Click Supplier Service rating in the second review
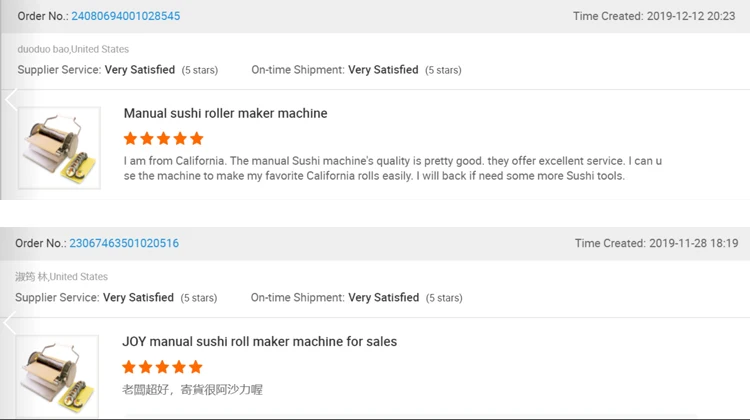This screenshot has height=420, width=750. coord(115,298)
